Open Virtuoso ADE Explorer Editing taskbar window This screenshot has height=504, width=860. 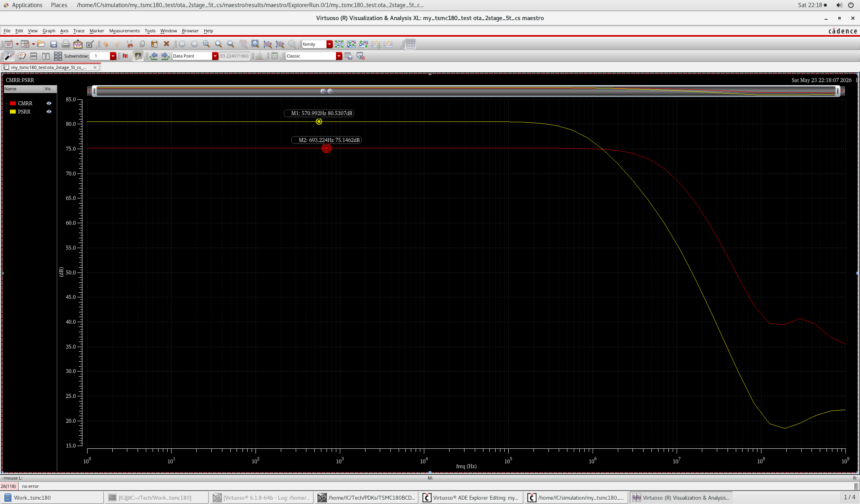pyautogui.click(x=471, y=498)
